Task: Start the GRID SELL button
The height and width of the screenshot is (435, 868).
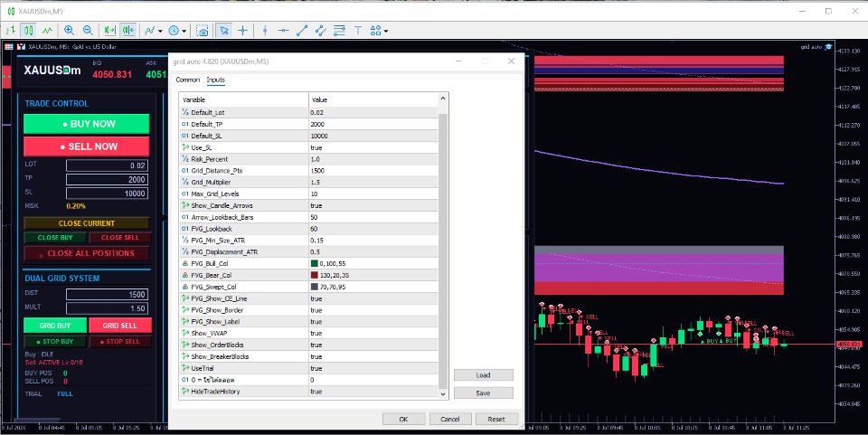Action: 119,326
